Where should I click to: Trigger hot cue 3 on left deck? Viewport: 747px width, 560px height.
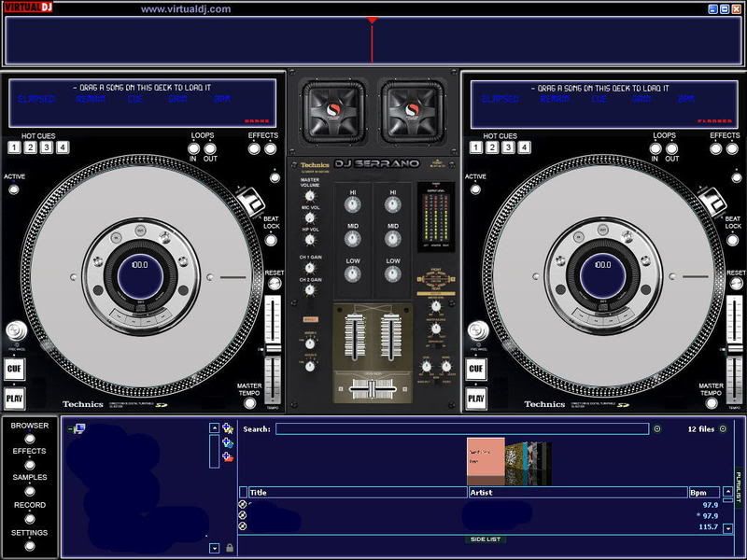[47, 147]
